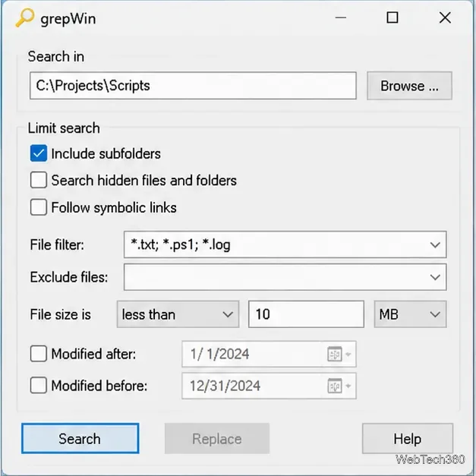This screenshot has height=476, width=476.
Task: Click the Browse ... button
Action: click(x=409, y=86)
